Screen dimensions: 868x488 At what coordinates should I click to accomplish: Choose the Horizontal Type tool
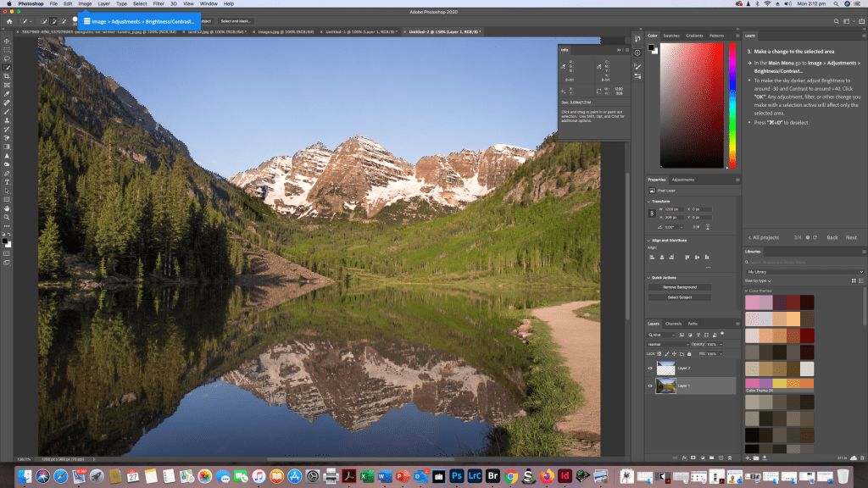click(7, 181)
